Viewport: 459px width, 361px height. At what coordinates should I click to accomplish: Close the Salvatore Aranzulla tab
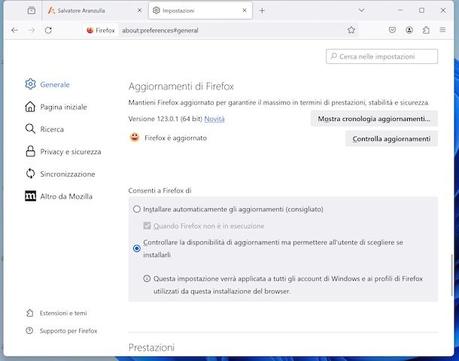click(140, 11)
